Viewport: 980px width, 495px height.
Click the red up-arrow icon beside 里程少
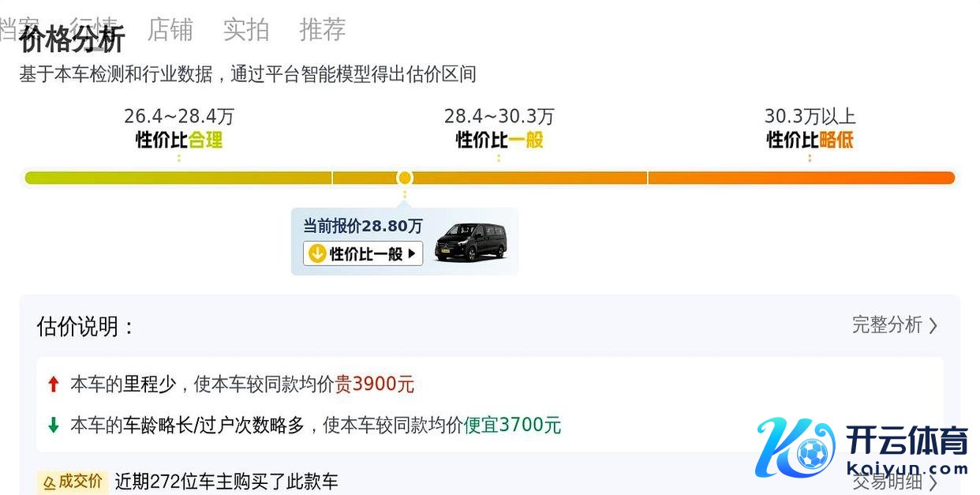coord(54,384)
